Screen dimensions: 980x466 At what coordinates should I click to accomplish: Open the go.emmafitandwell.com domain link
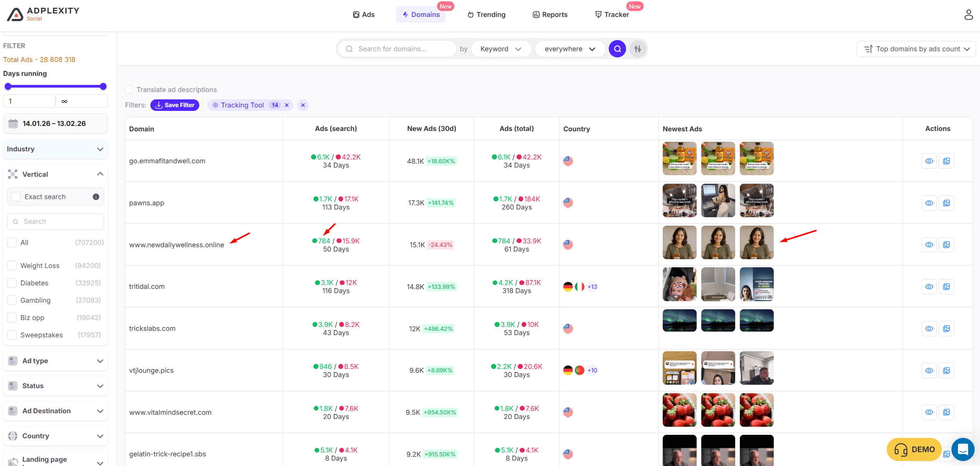tap(167, 161)
